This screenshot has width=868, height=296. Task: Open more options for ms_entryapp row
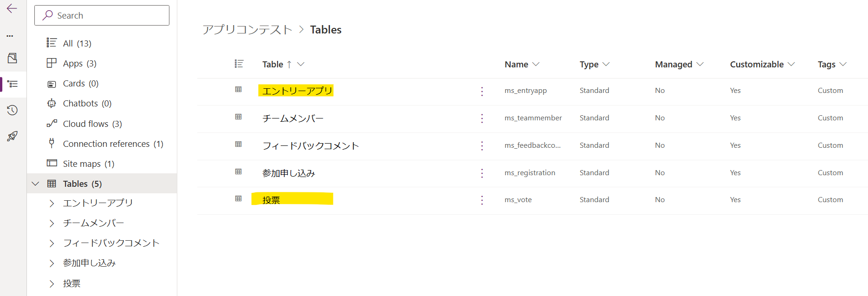coord(482,91)
